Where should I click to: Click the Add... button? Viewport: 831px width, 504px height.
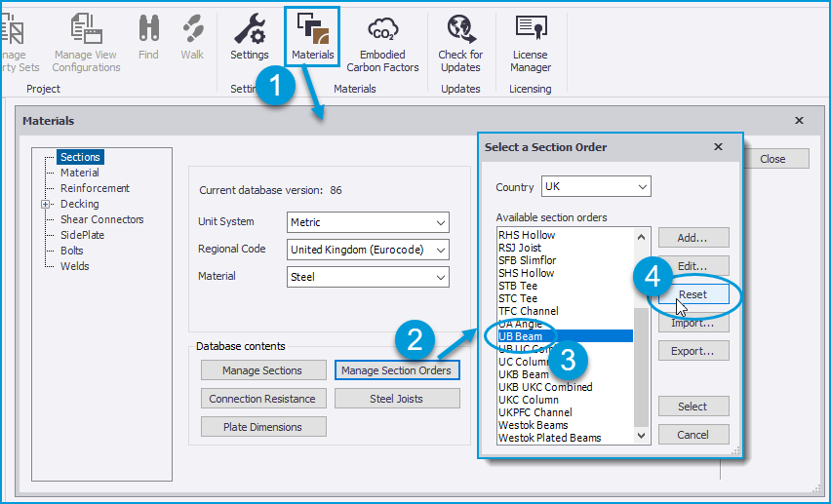coord(693,238)
